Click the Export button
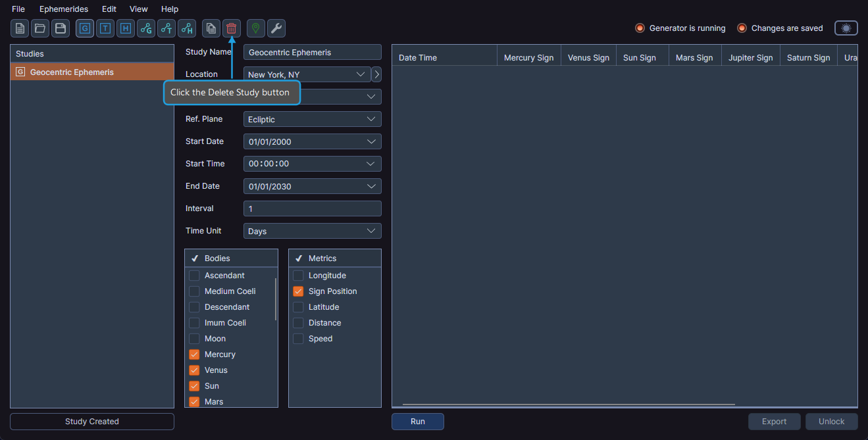The image size is (868, 440). click(x=774, y=422)
